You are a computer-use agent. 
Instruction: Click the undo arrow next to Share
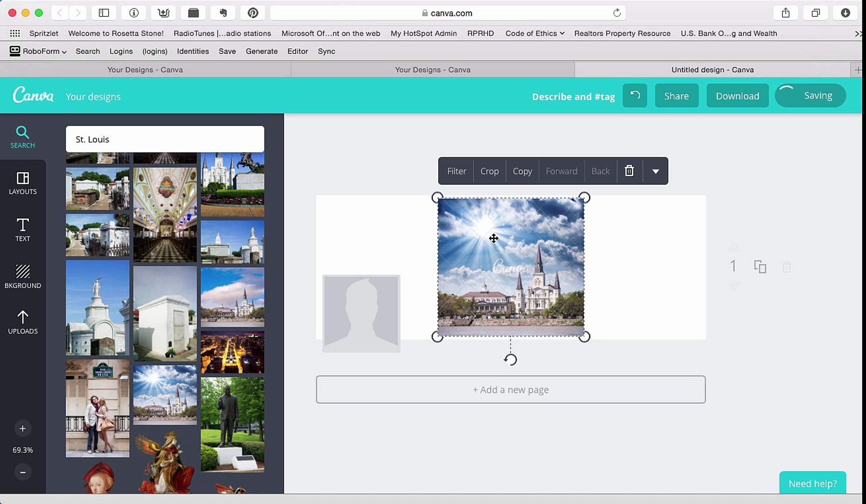coord(635,96)
